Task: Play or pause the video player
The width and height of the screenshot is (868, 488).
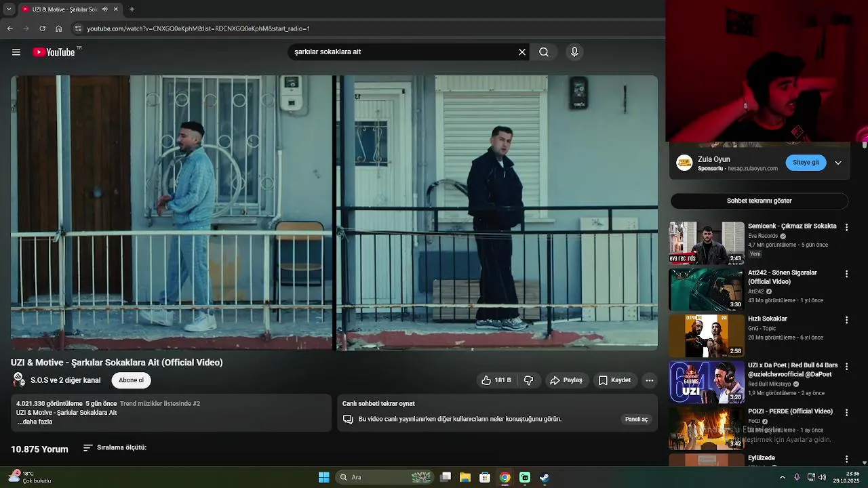Action: coord(334,213)
